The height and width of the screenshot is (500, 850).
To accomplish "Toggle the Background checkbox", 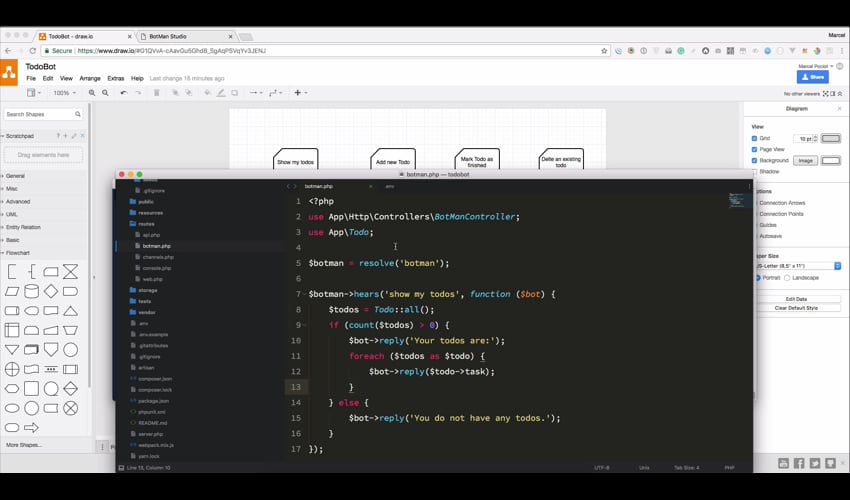I will (754, 161).
